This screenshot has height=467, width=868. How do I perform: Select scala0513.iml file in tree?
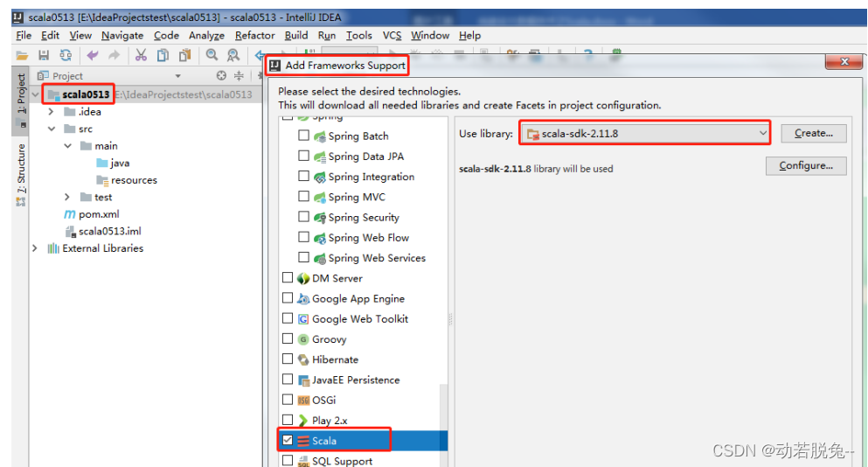pos(103,231)
